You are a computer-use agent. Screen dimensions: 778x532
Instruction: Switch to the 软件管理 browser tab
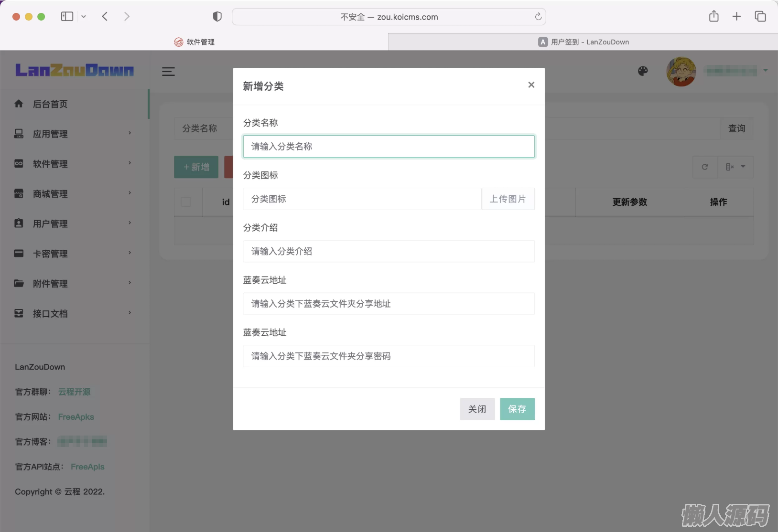pos(194,42)
